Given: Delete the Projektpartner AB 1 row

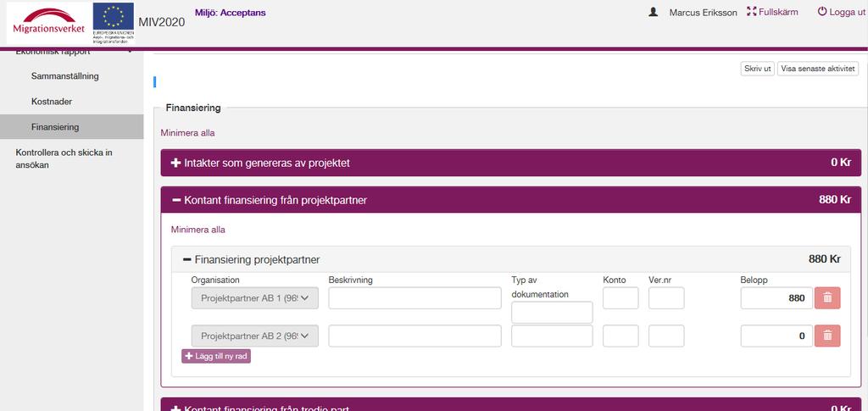Looking at the screenshot, I should [x=827, y=298].
